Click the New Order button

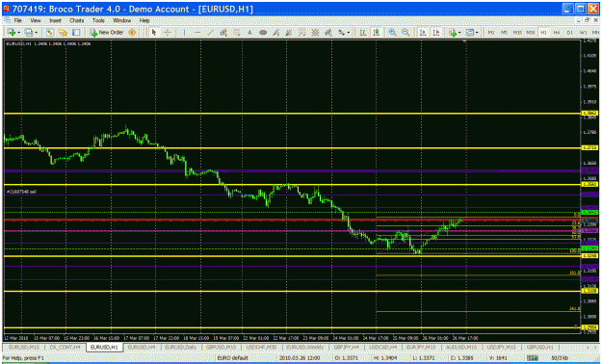click(x=107, y=33)
